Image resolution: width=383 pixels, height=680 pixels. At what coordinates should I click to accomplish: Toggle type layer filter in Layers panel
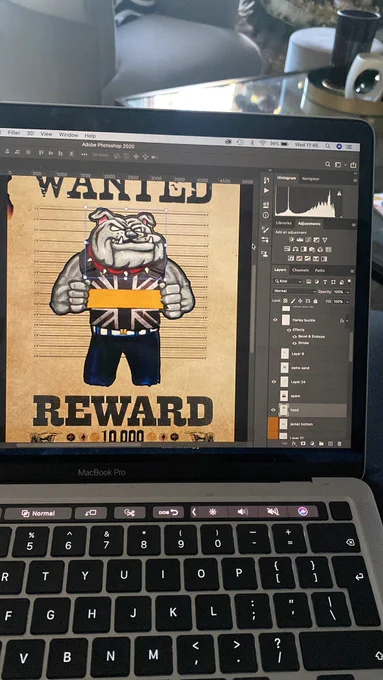tap(325, 282)
